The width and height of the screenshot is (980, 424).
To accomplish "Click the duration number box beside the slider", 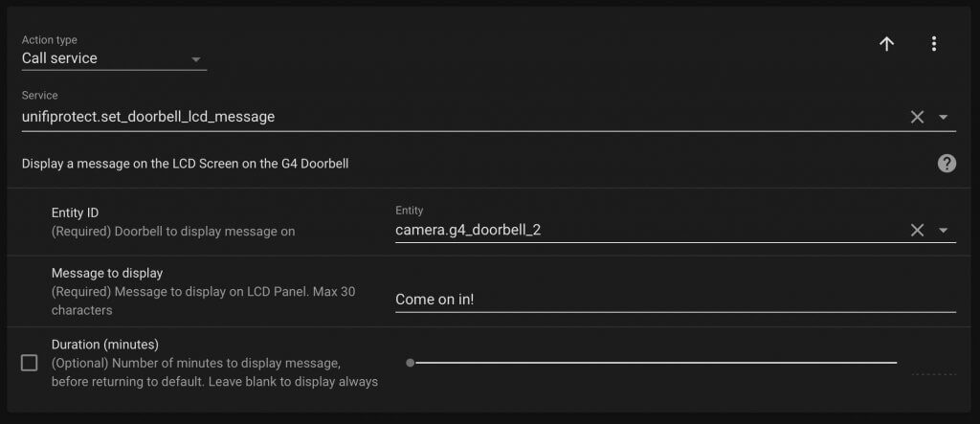I will coord(934,366).
